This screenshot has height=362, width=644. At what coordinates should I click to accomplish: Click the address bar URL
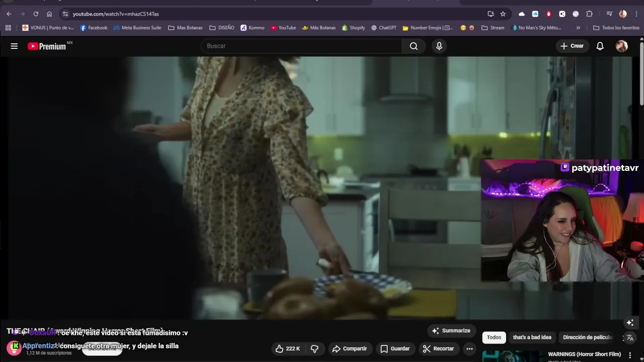coord(116,14)
